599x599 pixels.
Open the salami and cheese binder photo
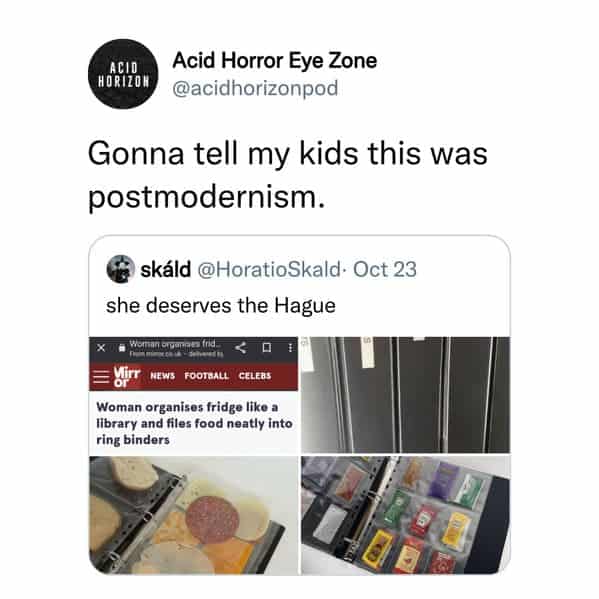tap(194, 515)
